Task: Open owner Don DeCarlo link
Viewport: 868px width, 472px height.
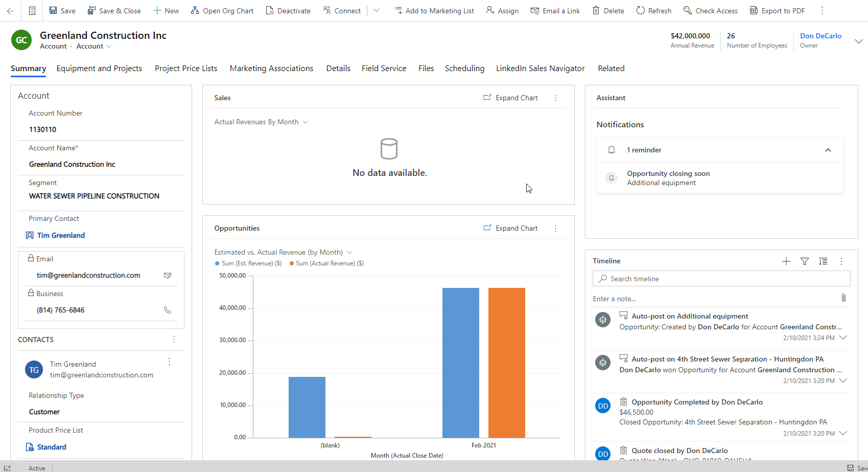Action: point(820,36)
